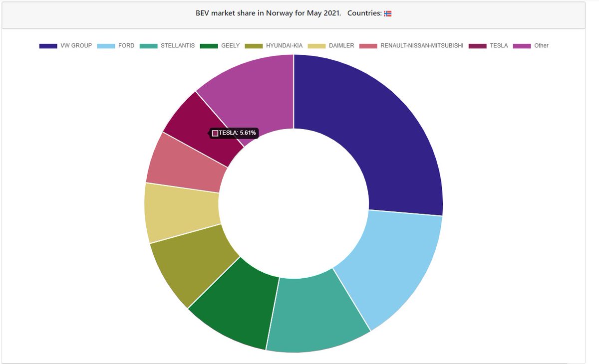Toggle FORD legend color box
Screen dimensions: 599x364
click(106, 46)
